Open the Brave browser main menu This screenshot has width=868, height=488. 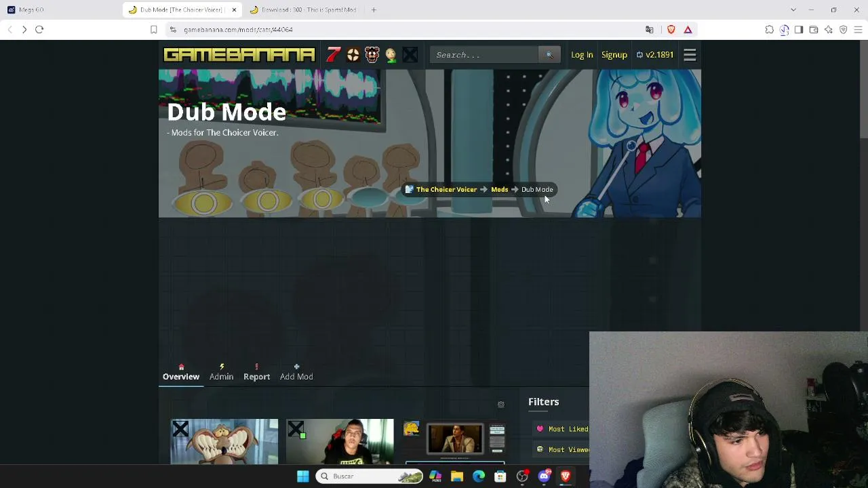[859, 30]
